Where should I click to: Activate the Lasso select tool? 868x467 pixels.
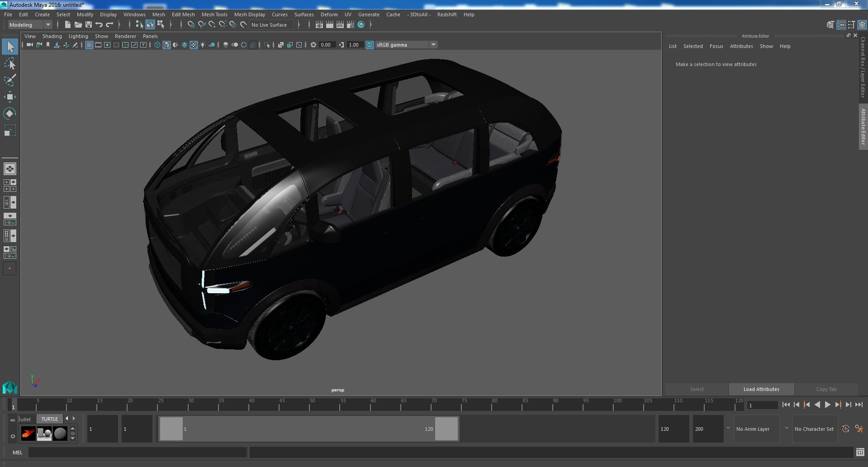[10, 64]
